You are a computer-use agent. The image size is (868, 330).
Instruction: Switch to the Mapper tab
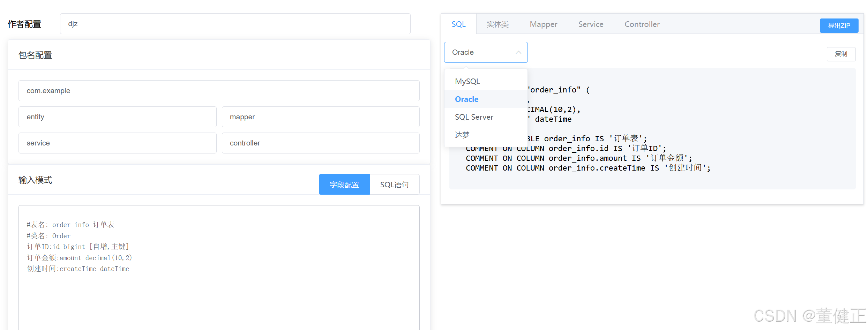coord(543,24)
